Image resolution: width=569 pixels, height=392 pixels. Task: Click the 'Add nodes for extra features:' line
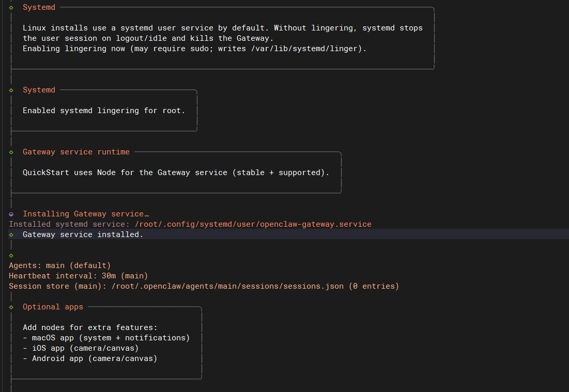tap(90, 327)
